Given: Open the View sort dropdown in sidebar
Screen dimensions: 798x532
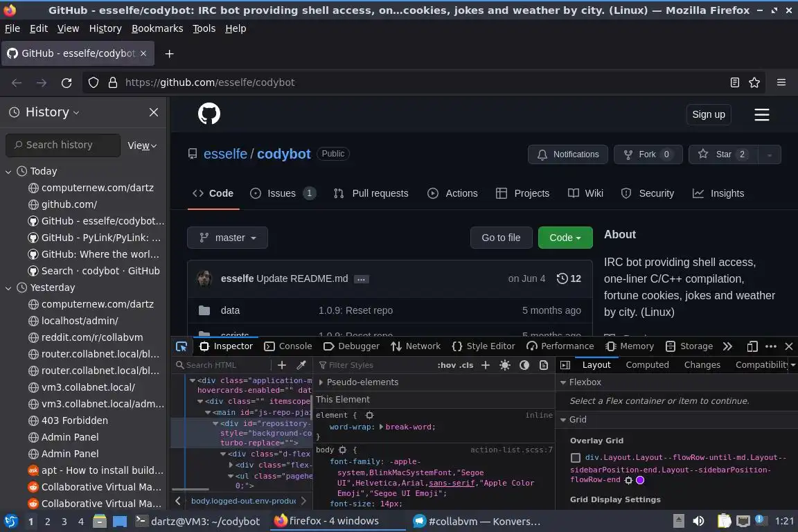Looking at the screenshot, I should (x=142, y=145).
